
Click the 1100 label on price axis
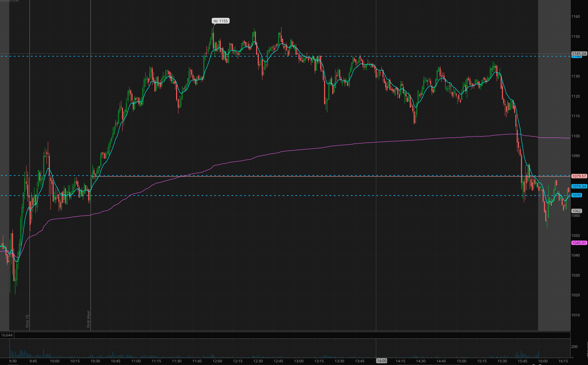[x=576, y=136]
